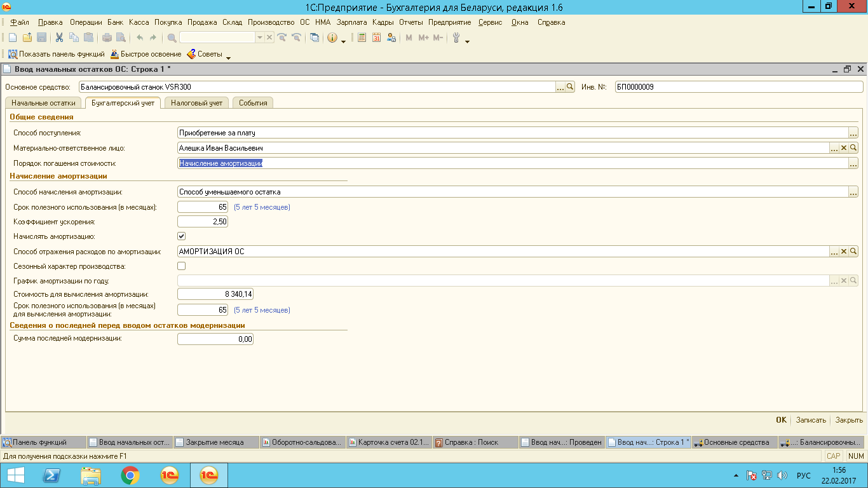Open Chrome from the Windows taskbar
Screen dimensions: 868x488
click(x=130, y=475)
